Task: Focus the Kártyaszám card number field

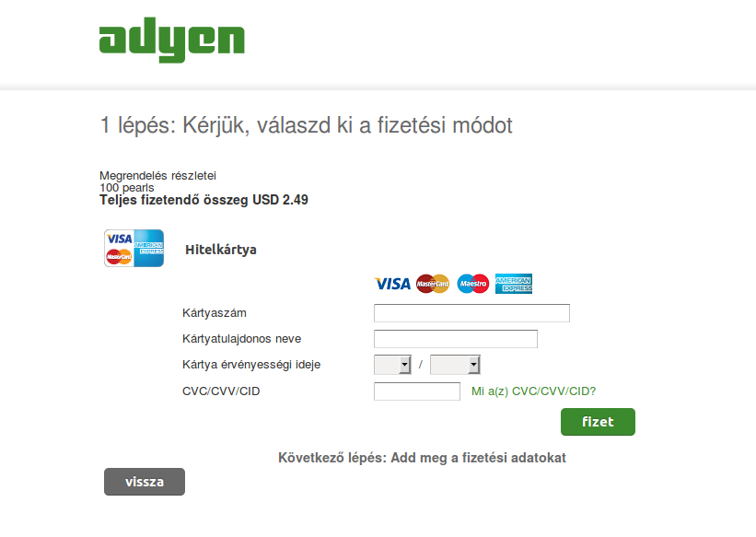Action: (471, 313)
